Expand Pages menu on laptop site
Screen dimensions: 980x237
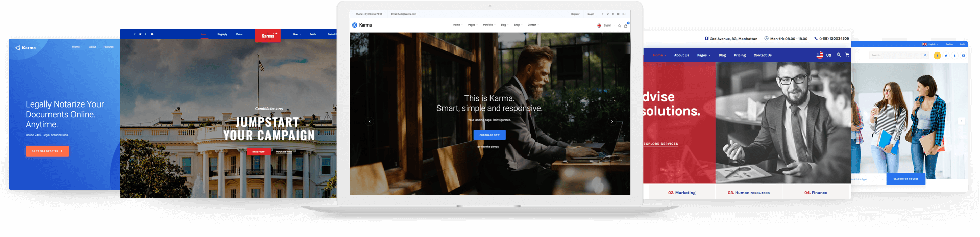click(x=472, y=25)
